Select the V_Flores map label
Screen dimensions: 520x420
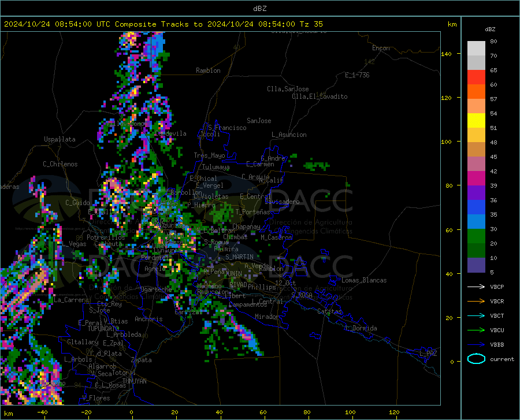(x=96, y=398)
